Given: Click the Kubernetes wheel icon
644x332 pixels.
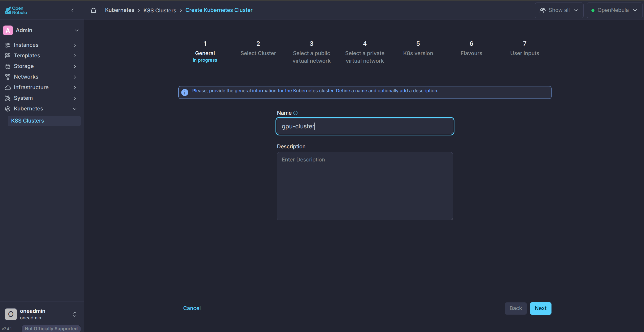Looking at the screenshot, I should (x=8, y=109).
